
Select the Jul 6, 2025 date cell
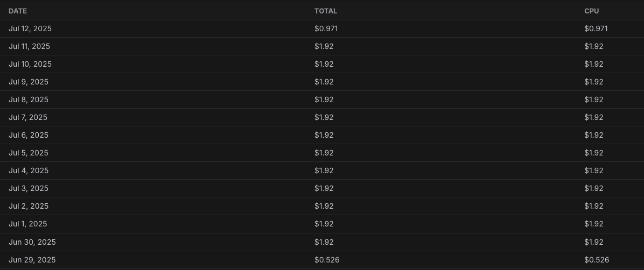pyautogui.click(x=29, y=135)
